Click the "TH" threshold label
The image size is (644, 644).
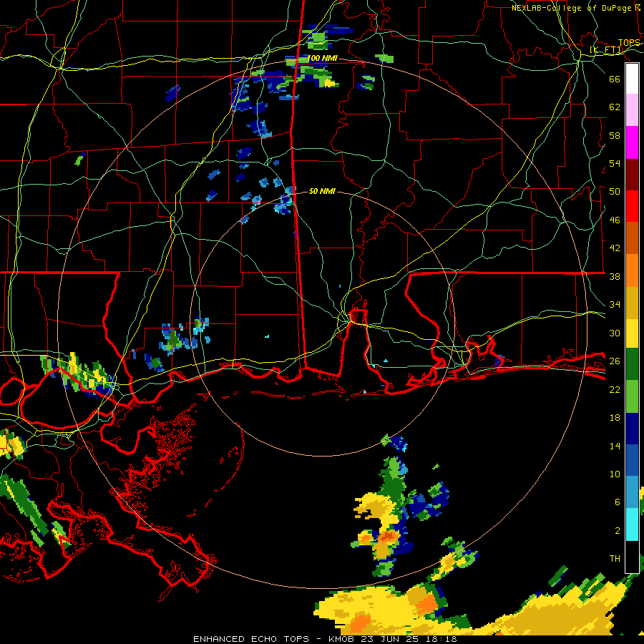coord(615,559)
